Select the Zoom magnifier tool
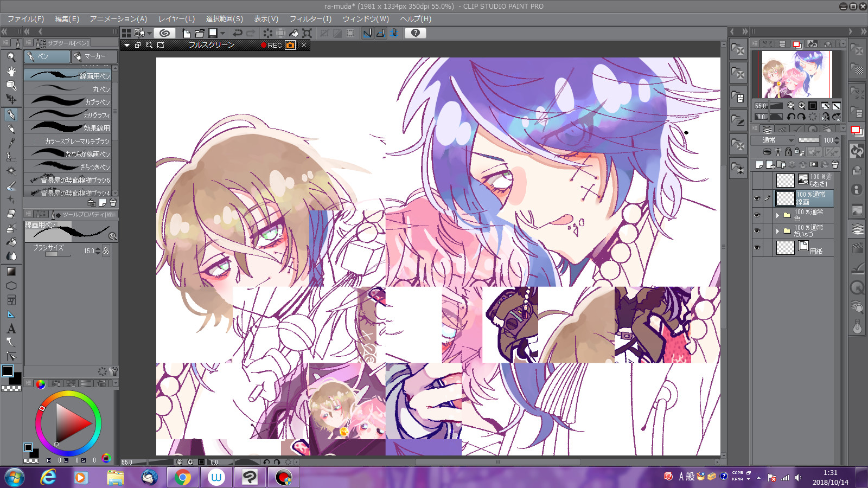The image size is (868, 488). click(x=11, y=56)
